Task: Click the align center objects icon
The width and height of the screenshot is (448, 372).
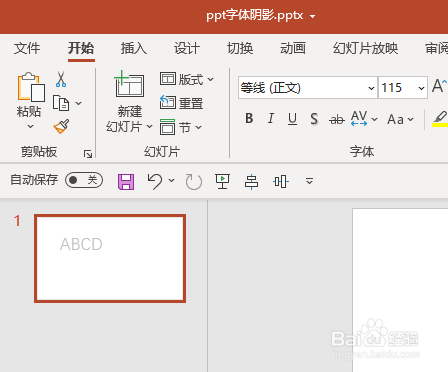Action: click(x=251, y=182)
